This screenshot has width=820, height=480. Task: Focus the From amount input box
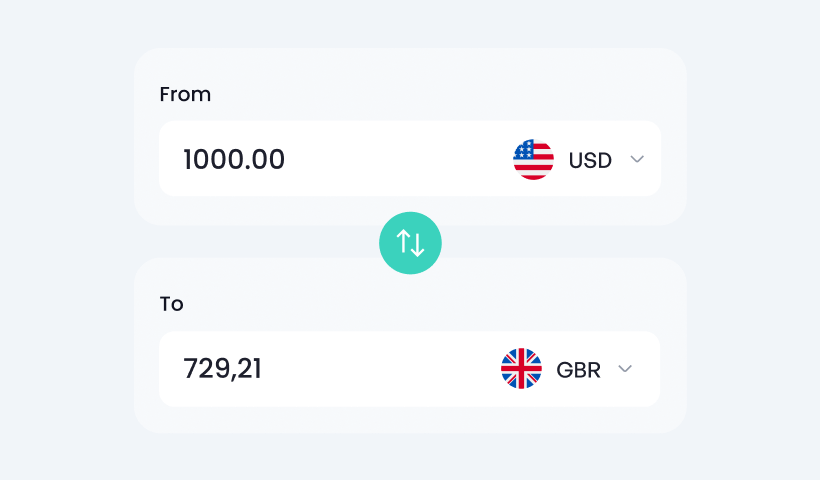click(x=410, y=158)
